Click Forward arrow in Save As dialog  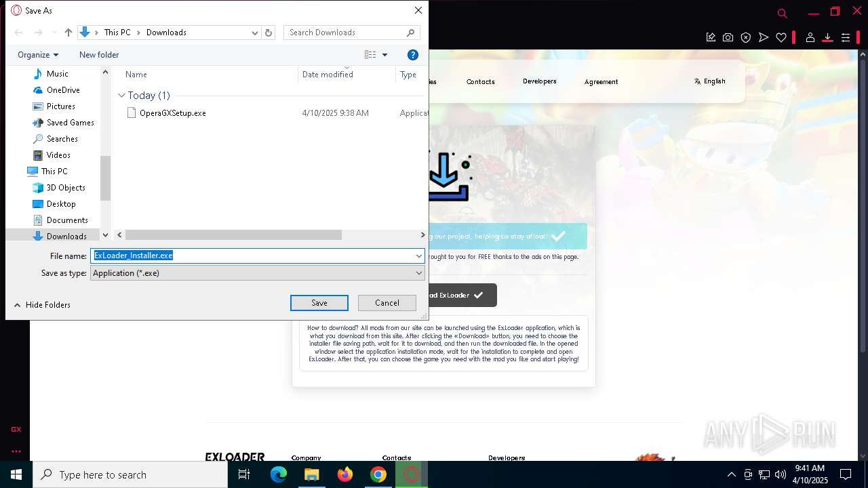(39, 33)
